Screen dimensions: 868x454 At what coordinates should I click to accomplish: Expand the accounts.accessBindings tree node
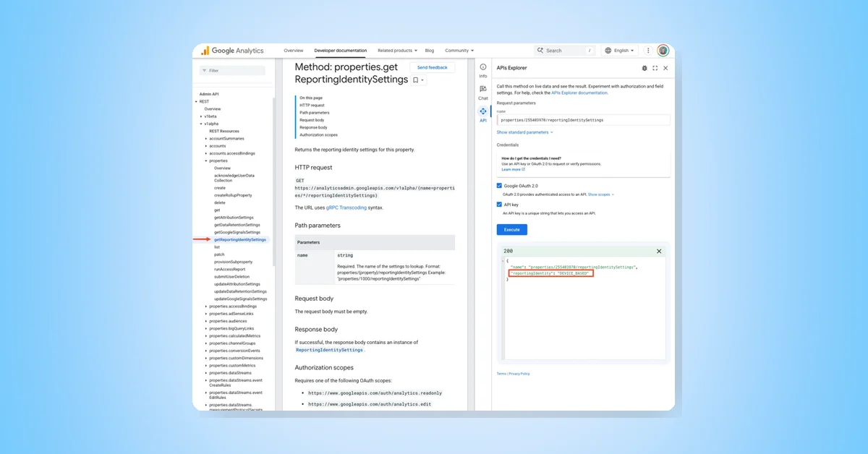(206, 153)
